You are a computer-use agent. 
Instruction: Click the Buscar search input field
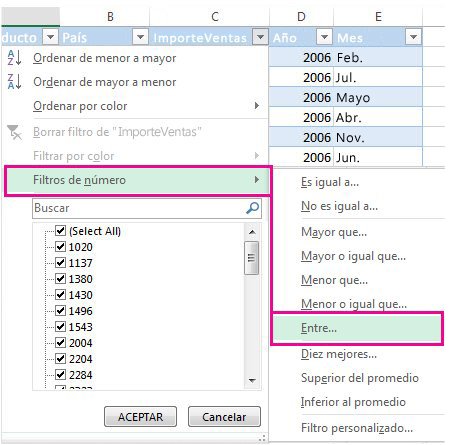(x=147, y=208)
